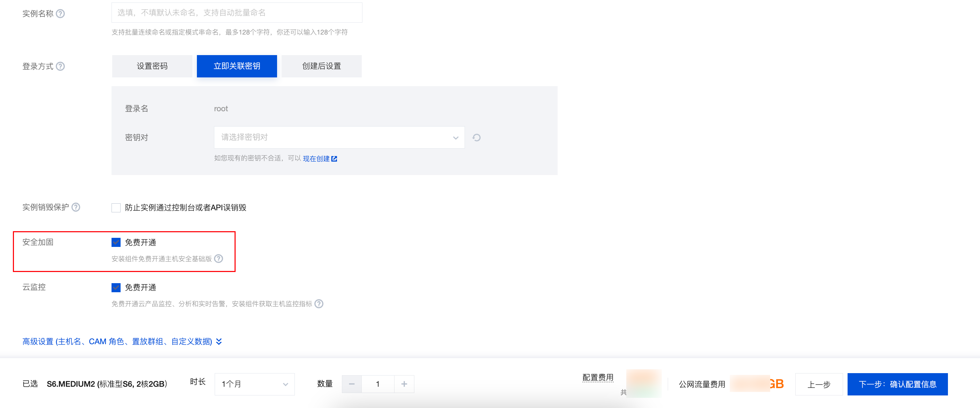Click the 实例名称 input field
Image resolution: width=980 pixels, height=408 pixels.
tap(237, 13)
